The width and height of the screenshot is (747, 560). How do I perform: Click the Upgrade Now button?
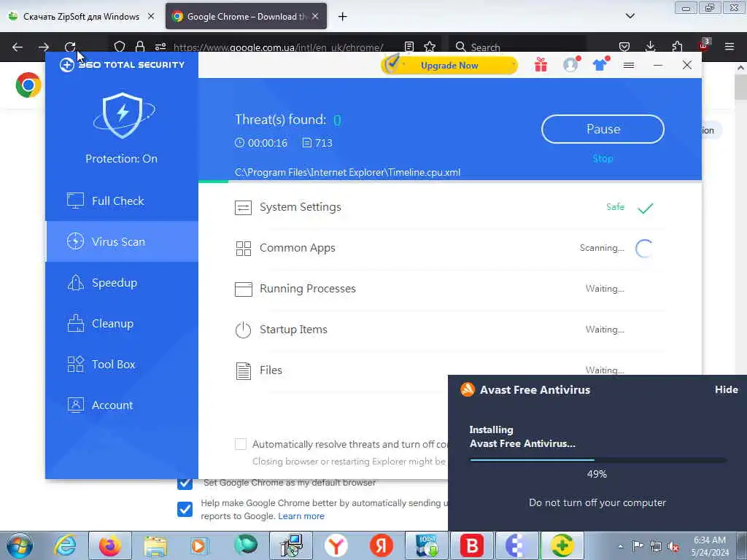(449, 65)
